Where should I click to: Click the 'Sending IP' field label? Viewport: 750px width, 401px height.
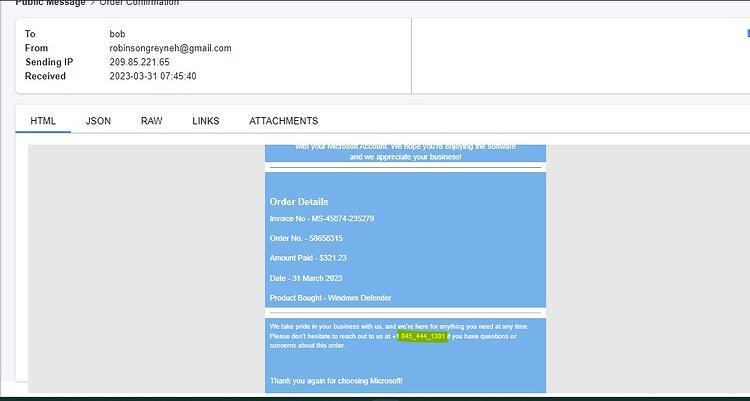pyautogui.click(x=49, y=62)
